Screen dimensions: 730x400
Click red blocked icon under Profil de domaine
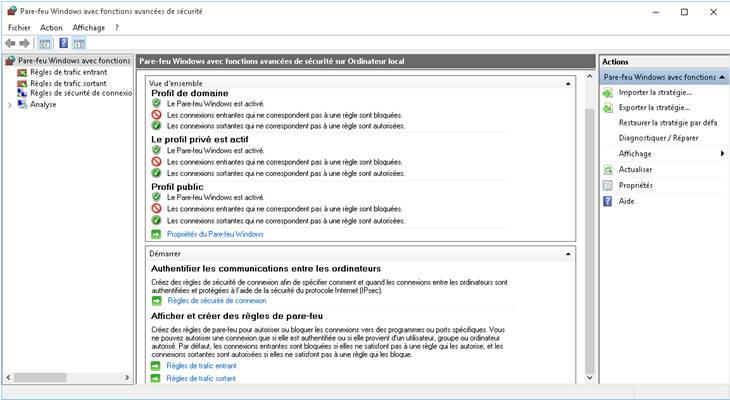(x=156, y=115)
